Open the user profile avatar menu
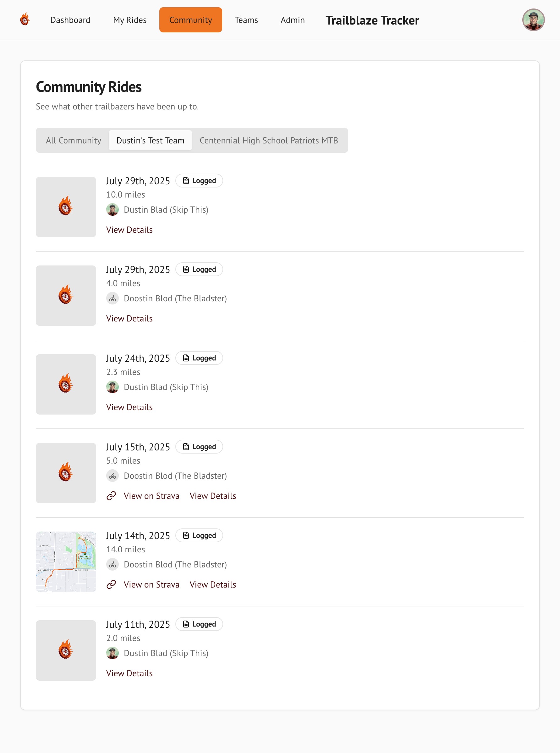 click(533, 20)
